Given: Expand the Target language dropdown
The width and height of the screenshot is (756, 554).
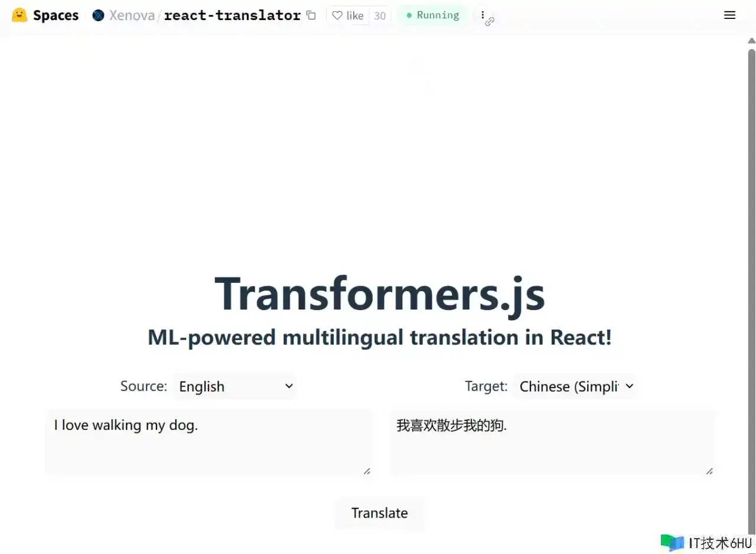Looking at the screenshot, I should tap(575, 386).
